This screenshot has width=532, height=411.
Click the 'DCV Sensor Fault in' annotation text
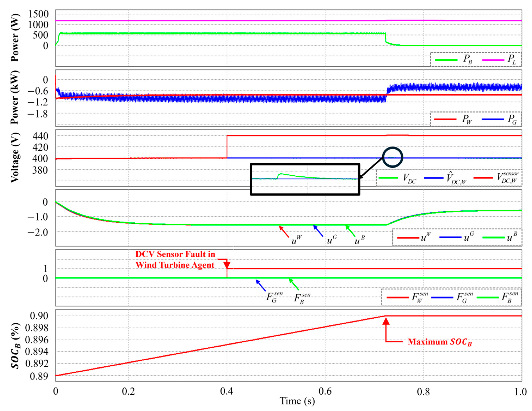pos(175,254)
